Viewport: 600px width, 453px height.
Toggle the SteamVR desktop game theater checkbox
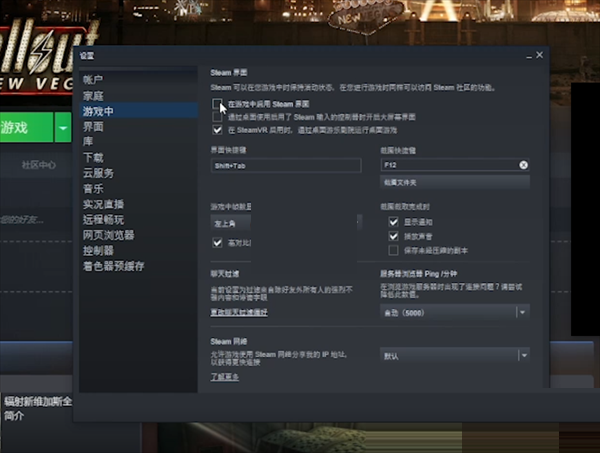click(217, 129)
